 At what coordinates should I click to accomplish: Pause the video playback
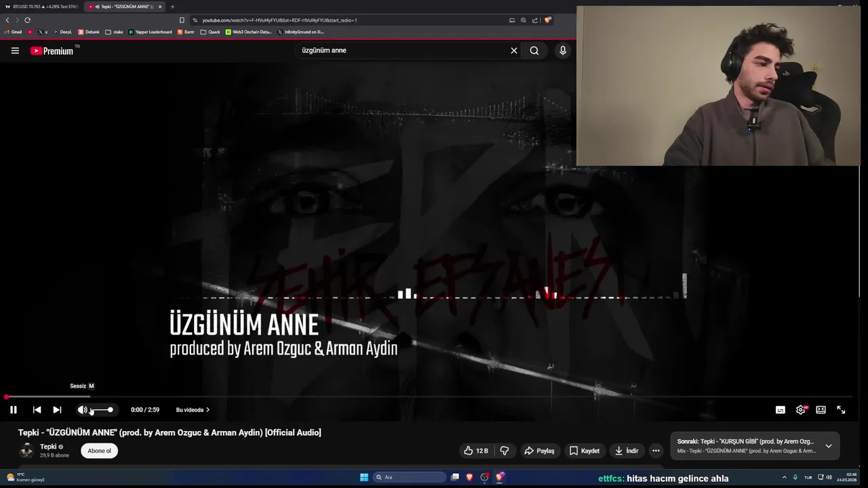(14, 410)
